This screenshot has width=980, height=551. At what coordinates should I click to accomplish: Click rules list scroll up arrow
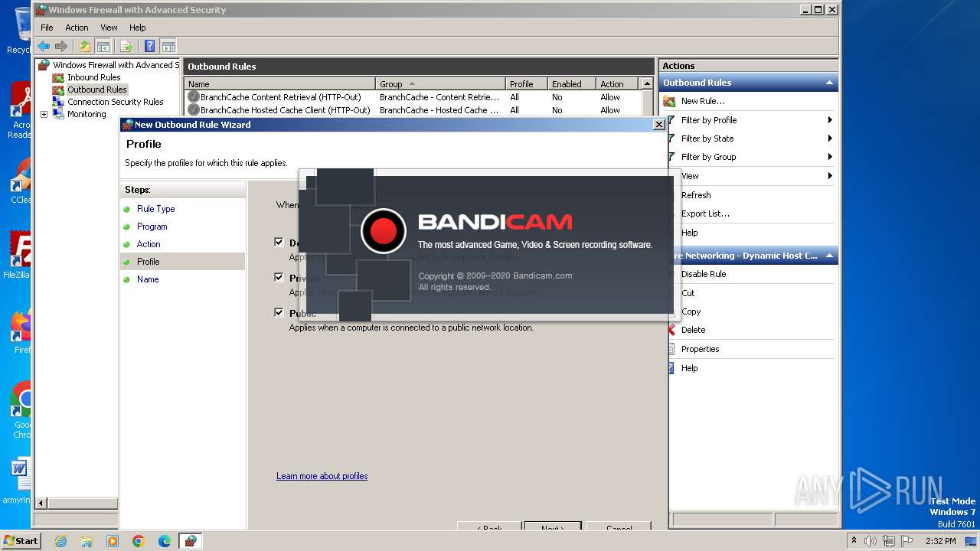pyautogui.click(x=648, y=84)
